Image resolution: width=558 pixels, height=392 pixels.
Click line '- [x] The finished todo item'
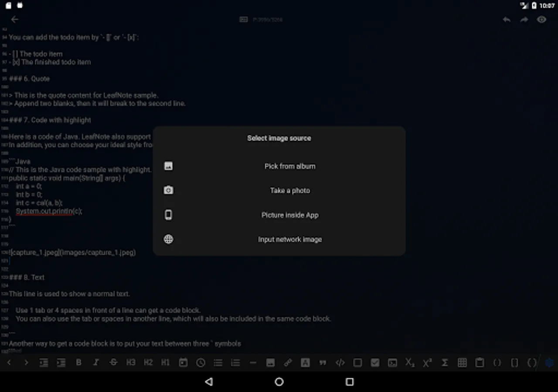click(x=50, y=62)
